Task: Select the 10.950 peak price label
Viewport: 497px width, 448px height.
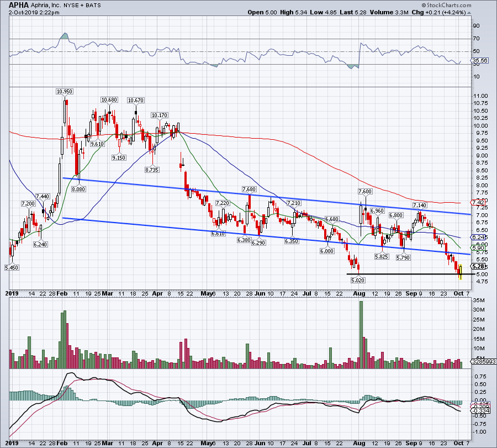Action: click(x=65, y=91)
